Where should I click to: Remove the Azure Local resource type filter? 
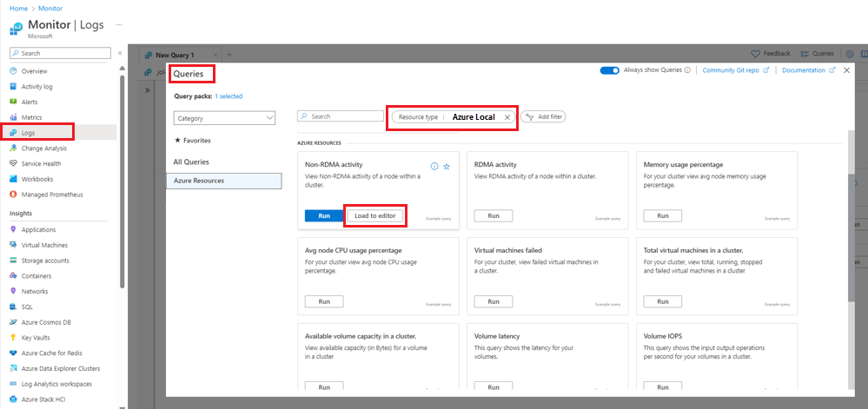(507, 116)
